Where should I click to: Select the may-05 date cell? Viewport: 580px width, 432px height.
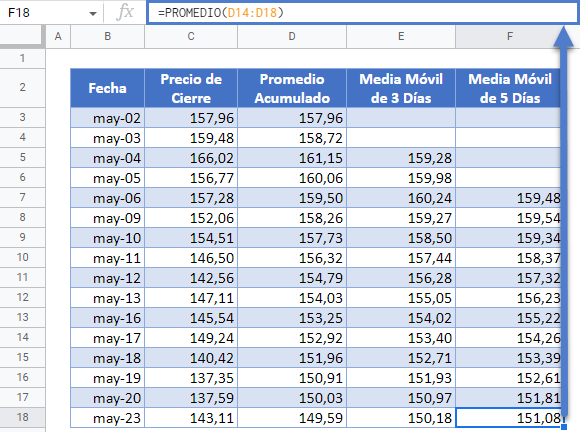click(x=107, y=178)
